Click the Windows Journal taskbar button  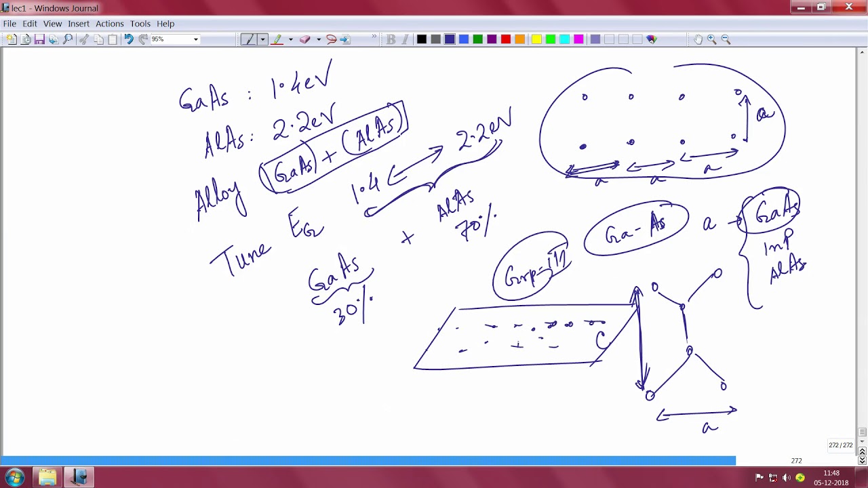[79, 477]
